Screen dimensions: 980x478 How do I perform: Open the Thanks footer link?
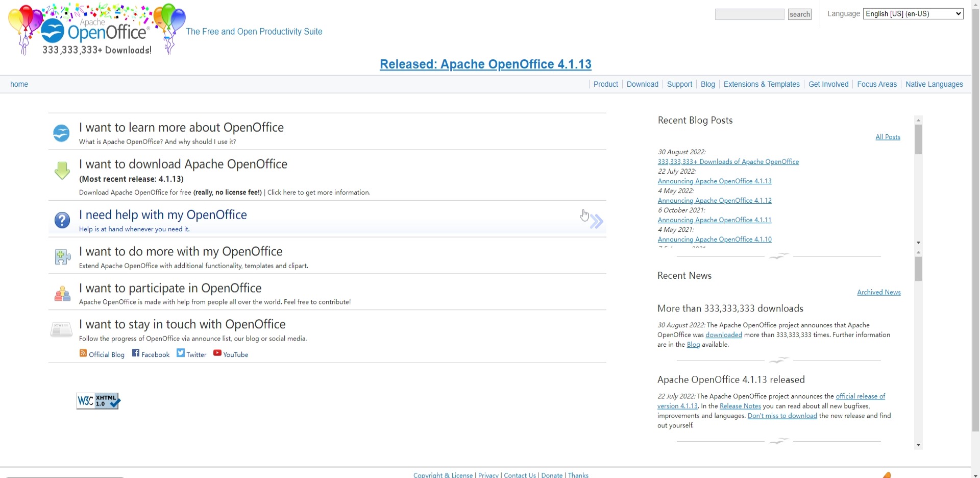coord(578,475)
